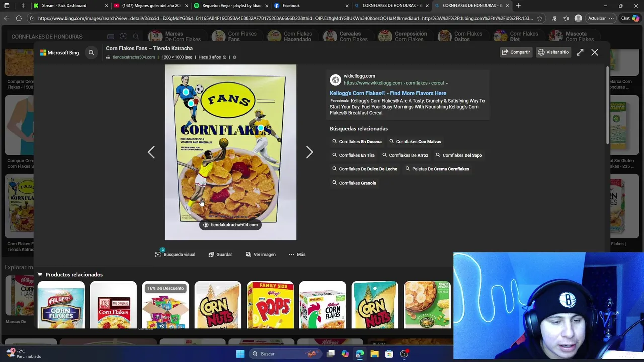Start Búsqueda visual on this image
This screenshot has width=644, height=362.
click(175, 254)
